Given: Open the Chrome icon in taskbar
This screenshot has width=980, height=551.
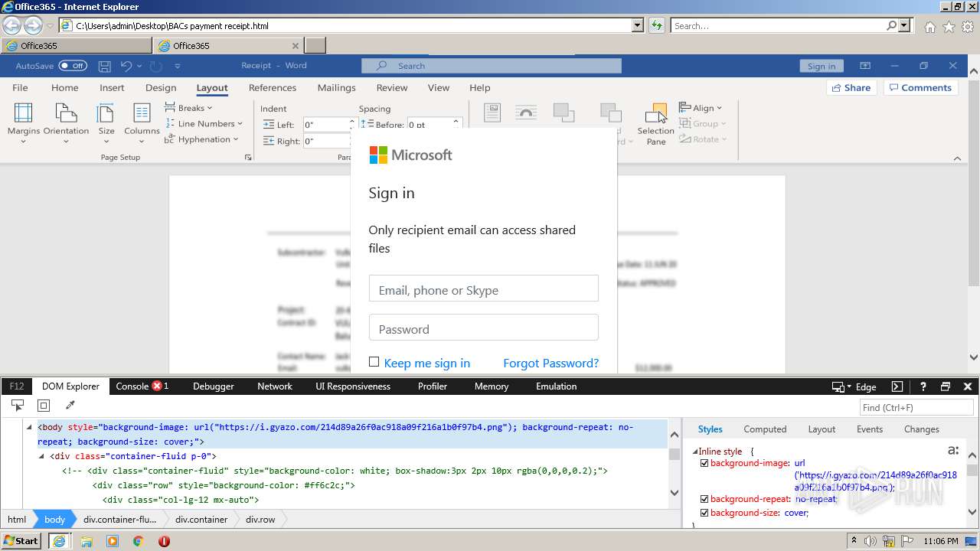Looking at the screenshot, I should (x=138, y=541).
